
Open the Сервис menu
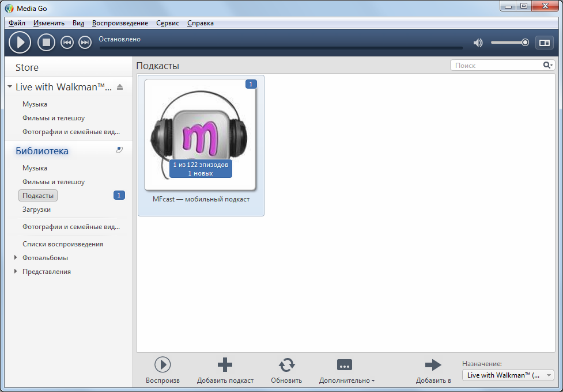(x=168, y=23)
